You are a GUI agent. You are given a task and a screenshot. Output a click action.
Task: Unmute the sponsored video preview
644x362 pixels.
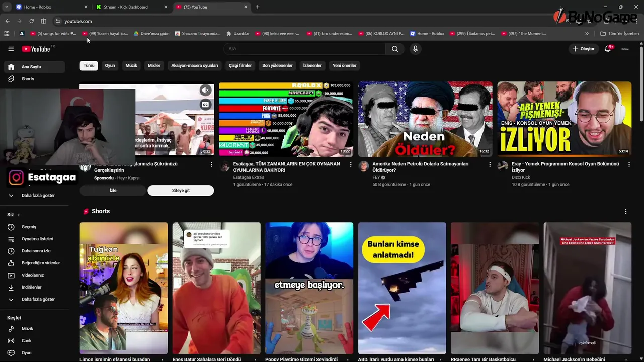point(205,90)
